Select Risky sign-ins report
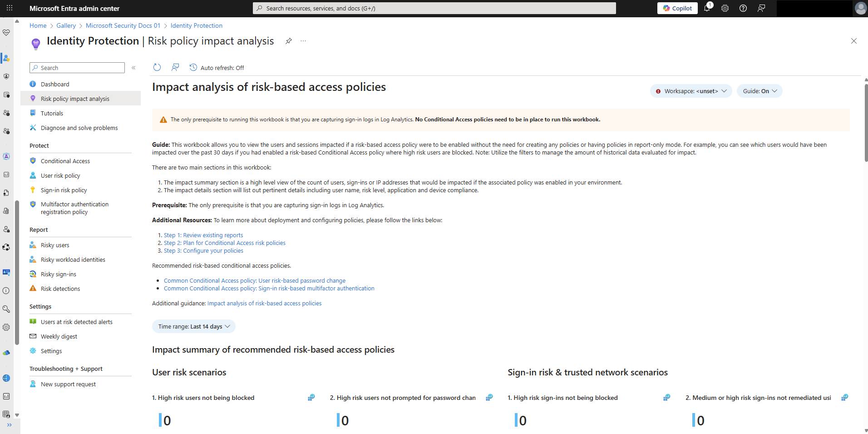868x434 pixels. [x=59, y=274]
